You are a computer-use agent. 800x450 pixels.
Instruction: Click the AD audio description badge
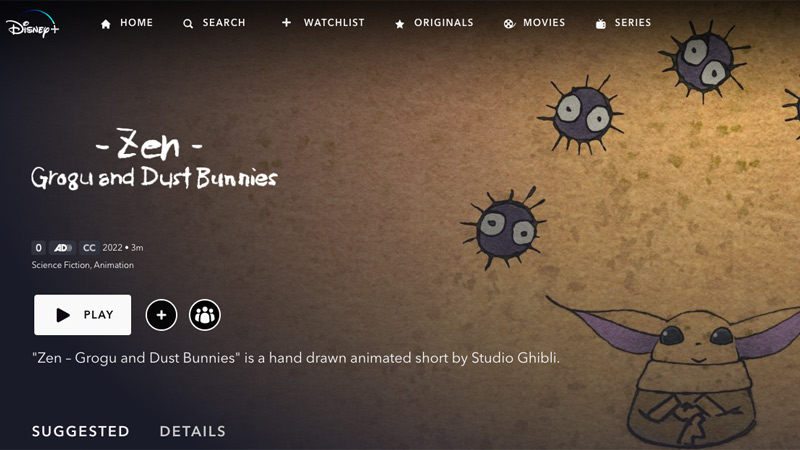coord(62,248)
